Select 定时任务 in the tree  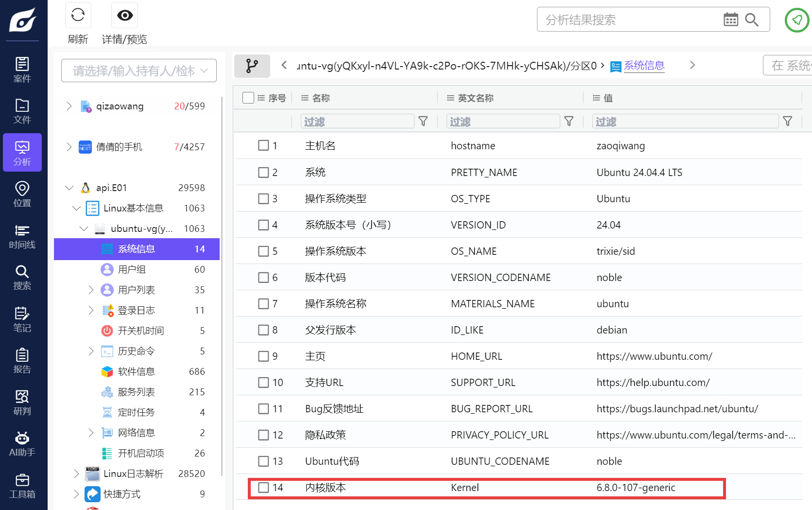click(x=137, y=412)
